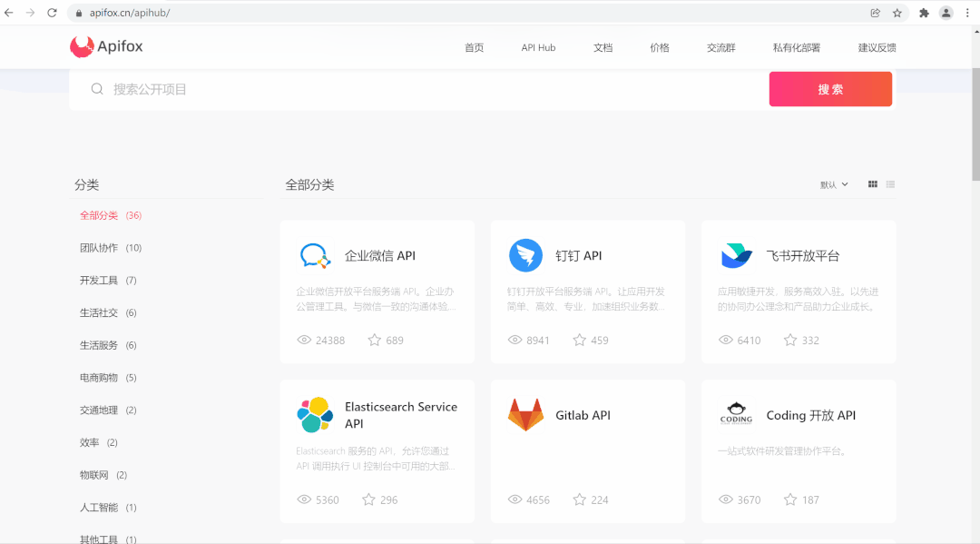Switch to grid view layout
This screenshot has width=980, height=544.
[x=873, y=184]
